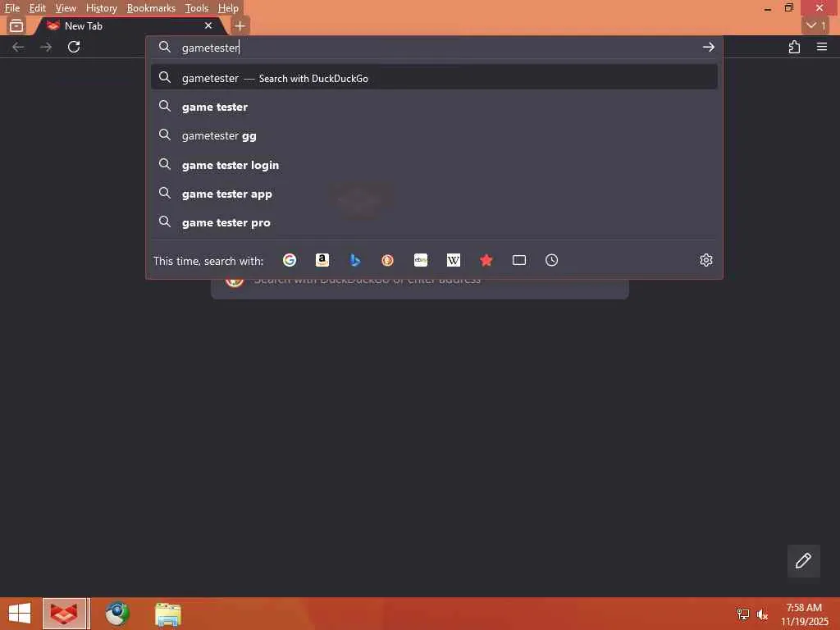Open File Explorer from the taskbar
Viewport: 840px width, 630px height.
[167, 614]
